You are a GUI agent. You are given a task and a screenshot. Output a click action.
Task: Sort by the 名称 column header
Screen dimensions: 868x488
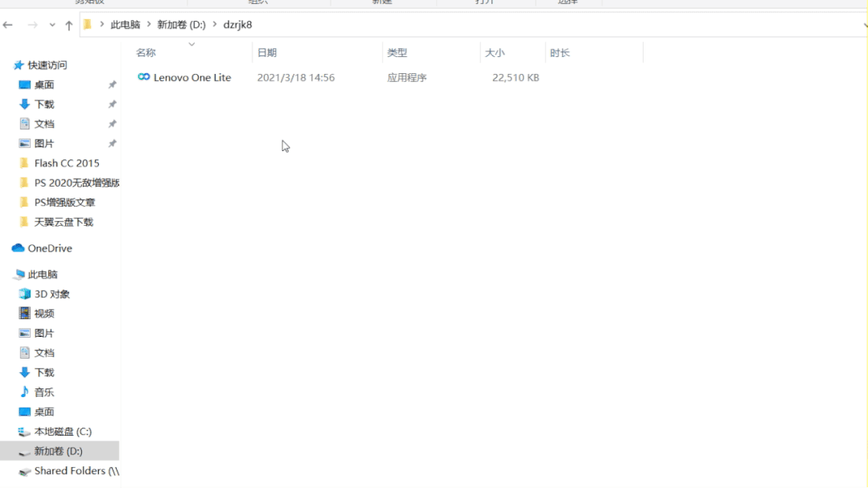pos(146,52)
